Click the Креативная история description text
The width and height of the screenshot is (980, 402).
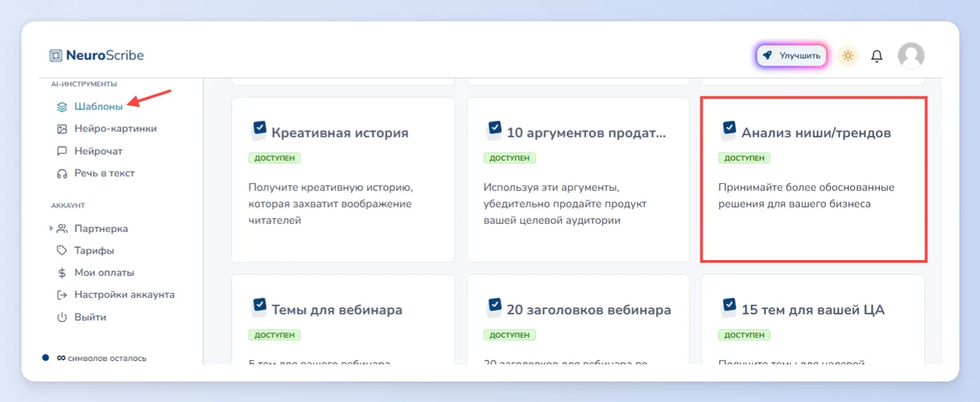coord(330,203)
